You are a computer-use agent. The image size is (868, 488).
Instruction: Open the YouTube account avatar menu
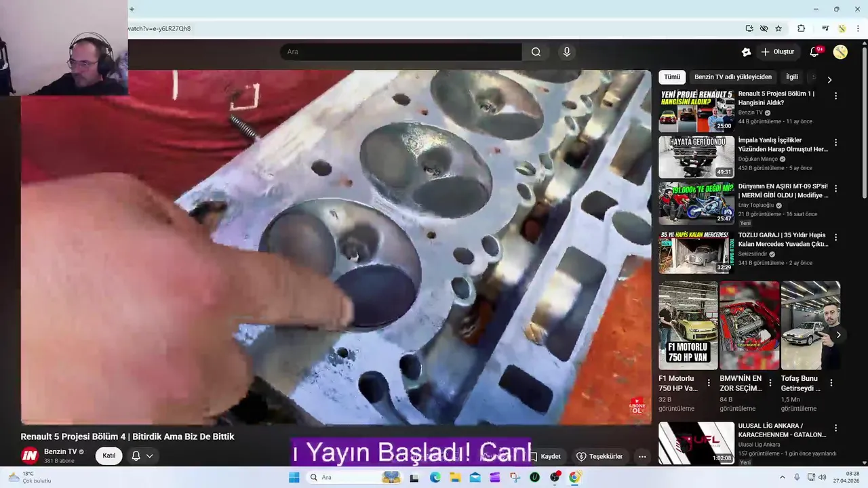point(840,52)
